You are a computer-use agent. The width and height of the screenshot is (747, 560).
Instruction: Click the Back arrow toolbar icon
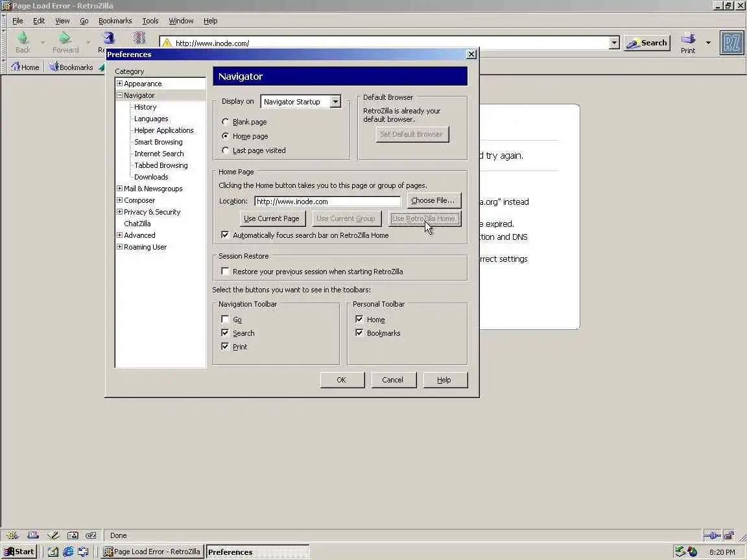pyautogui.click(x=23, y=38)
